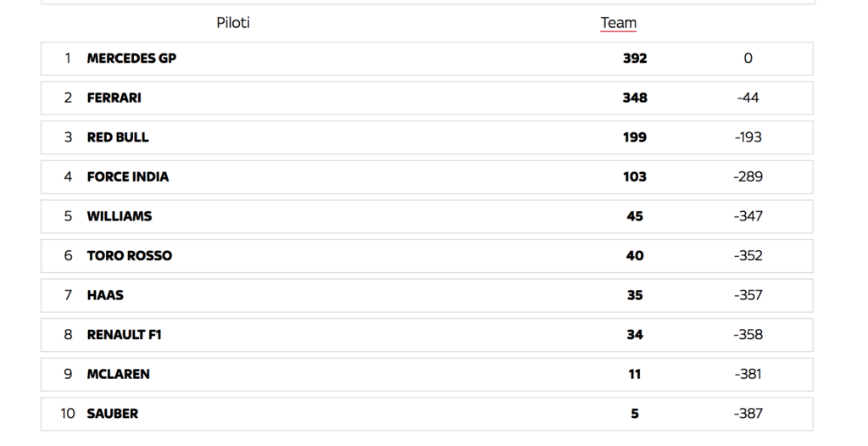Select the McLaren standings row

point(427,374)
